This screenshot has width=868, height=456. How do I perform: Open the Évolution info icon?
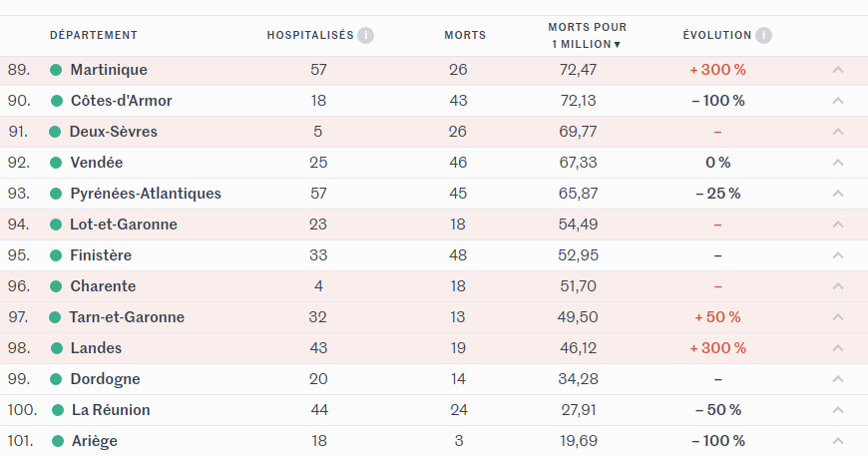763,35
